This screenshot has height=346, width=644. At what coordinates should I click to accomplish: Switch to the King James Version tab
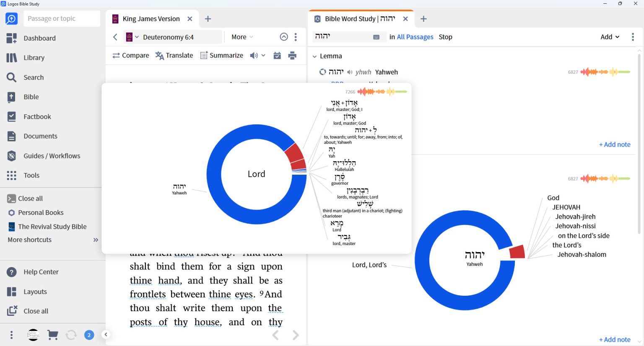[150, 18]
